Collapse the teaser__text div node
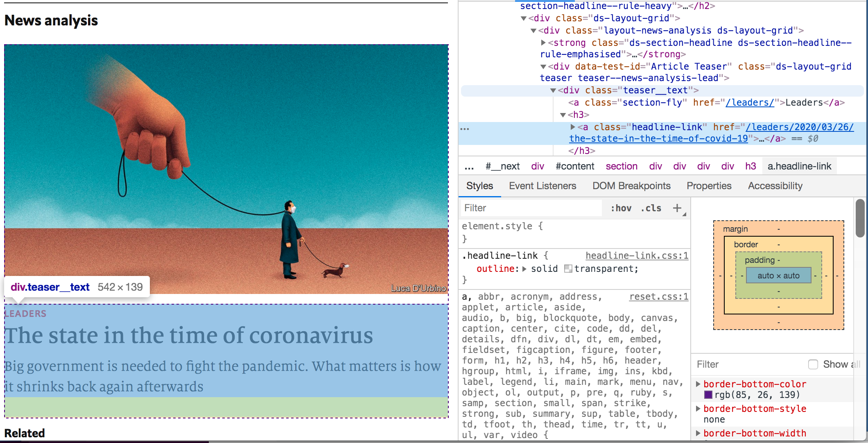This screenshot has height=443, width=868. pos(553,90)
